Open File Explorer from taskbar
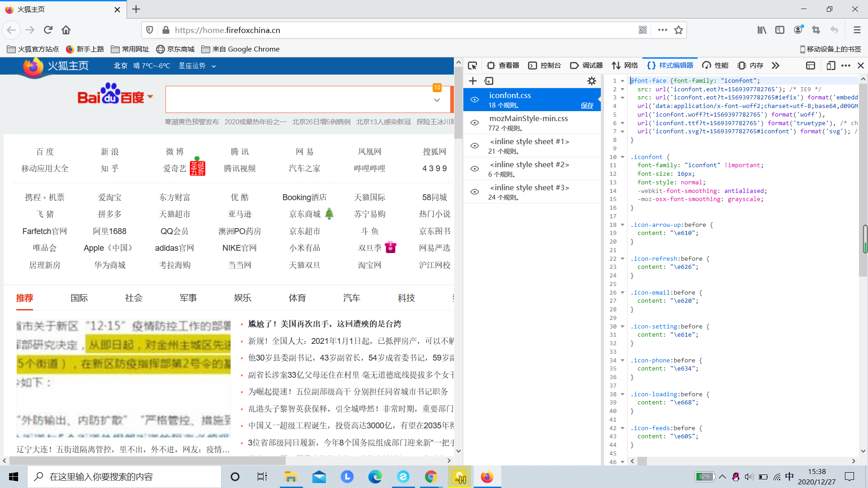 click(291, 477)
